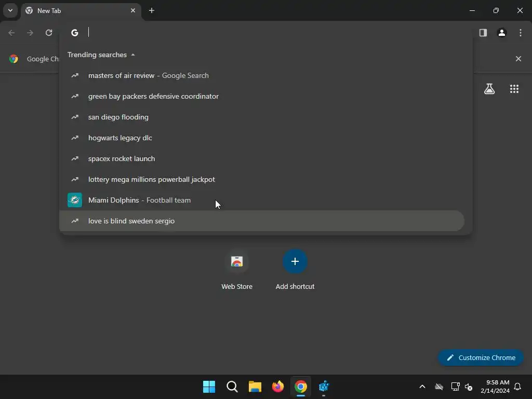532x399 pixels.
Task: Click the Google G icon in omnibox
Action: click(x=75, y=33)
